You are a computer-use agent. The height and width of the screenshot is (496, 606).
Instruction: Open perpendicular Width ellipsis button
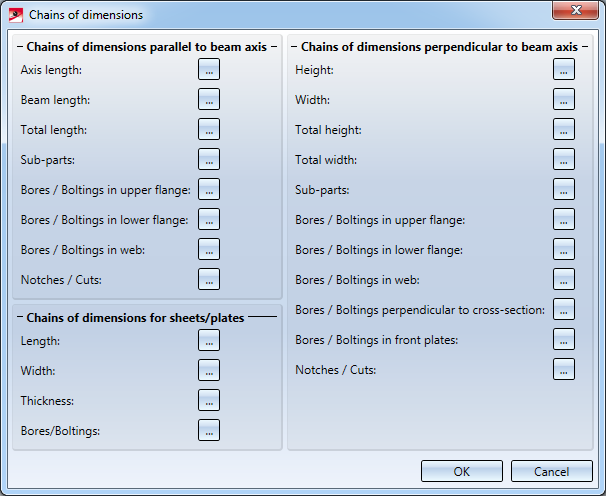564,99
